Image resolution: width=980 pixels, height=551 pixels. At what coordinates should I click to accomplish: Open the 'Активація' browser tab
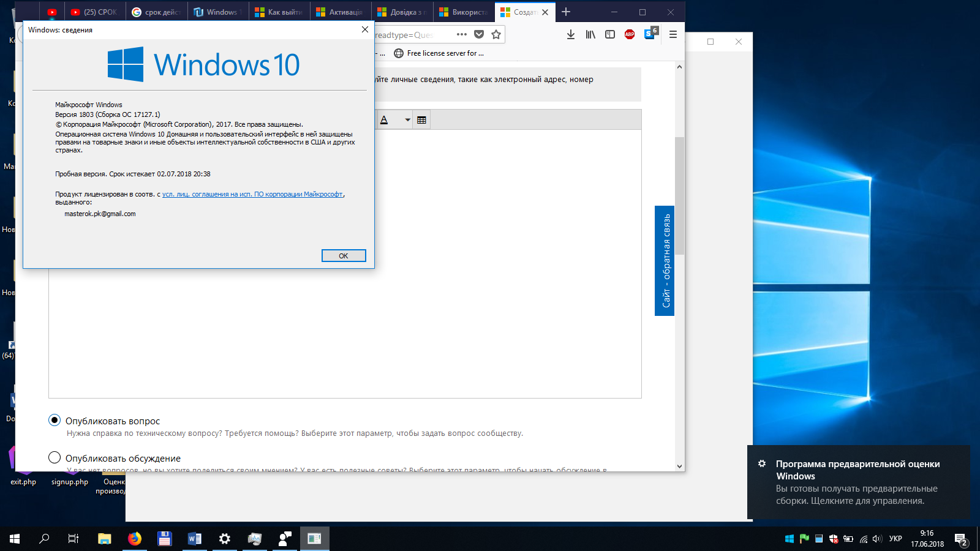pos(341,12)
